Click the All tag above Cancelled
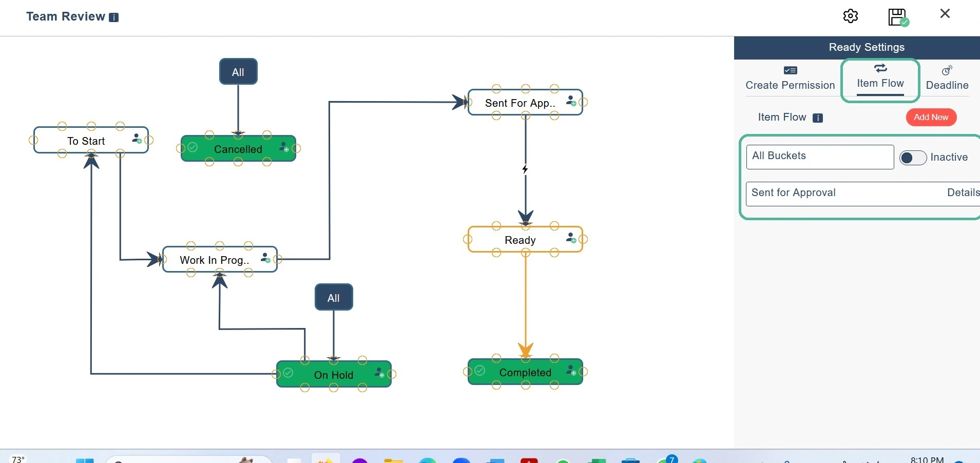 point(238,72)
